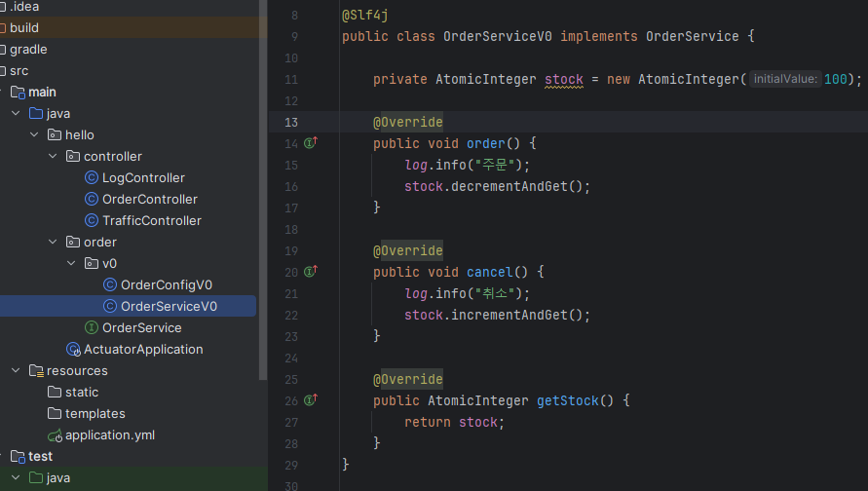Select the build folder

coord(24,27)
